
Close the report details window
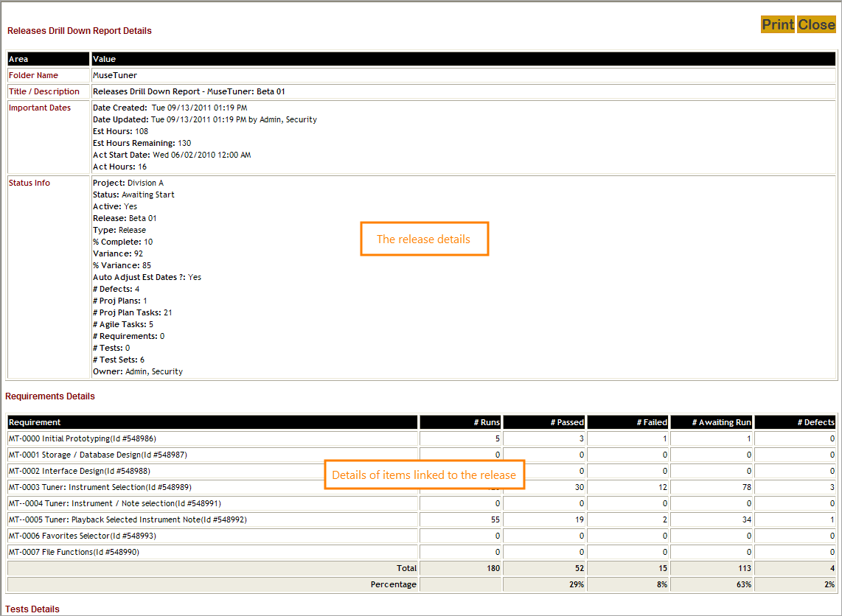point(816,25)
